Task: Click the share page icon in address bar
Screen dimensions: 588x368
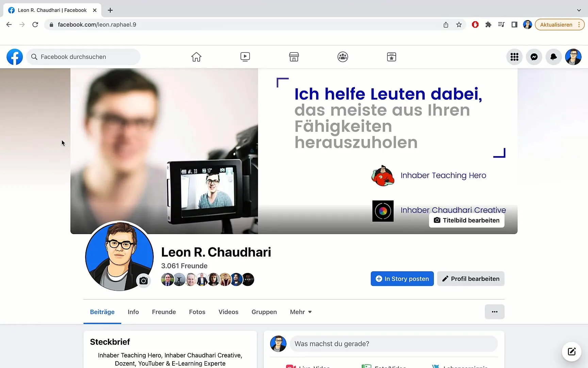Action: [446, 25]
